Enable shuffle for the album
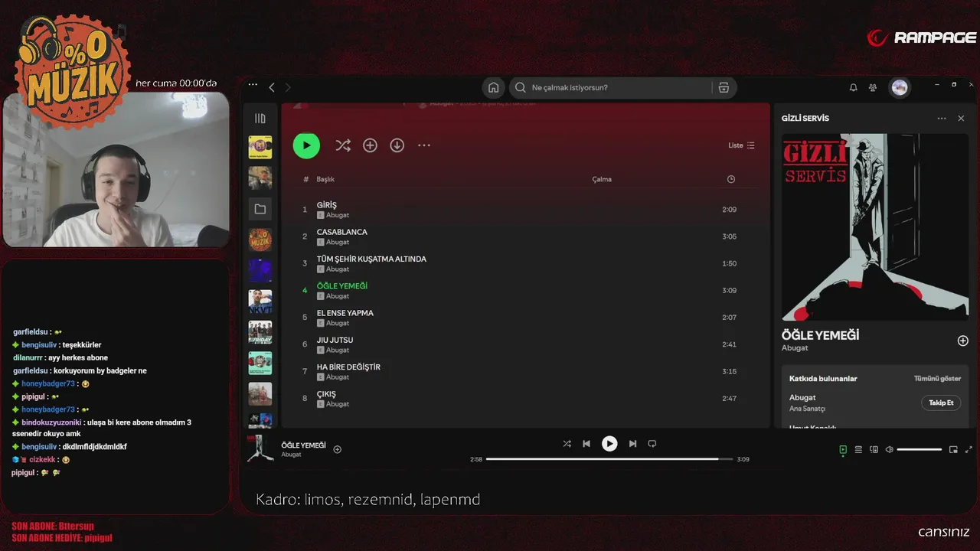Viewport: 980px width, 551px height. [x=343, y=145]
